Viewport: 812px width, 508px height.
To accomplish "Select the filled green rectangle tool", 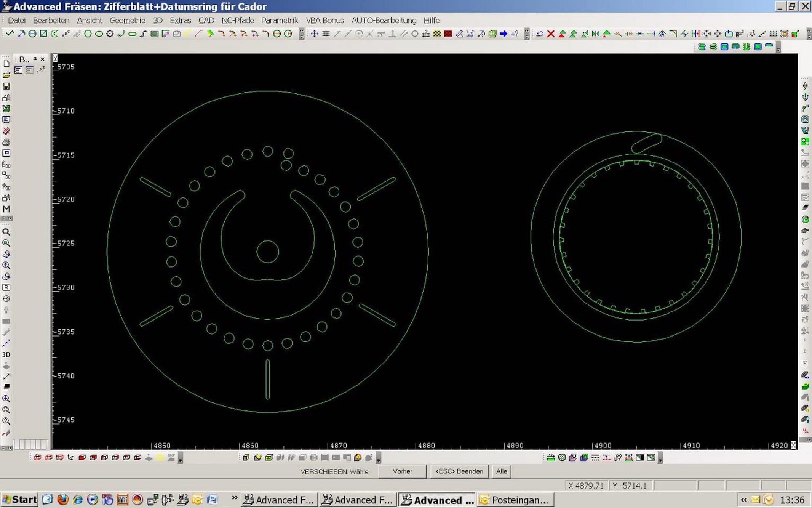I will 155,34.
